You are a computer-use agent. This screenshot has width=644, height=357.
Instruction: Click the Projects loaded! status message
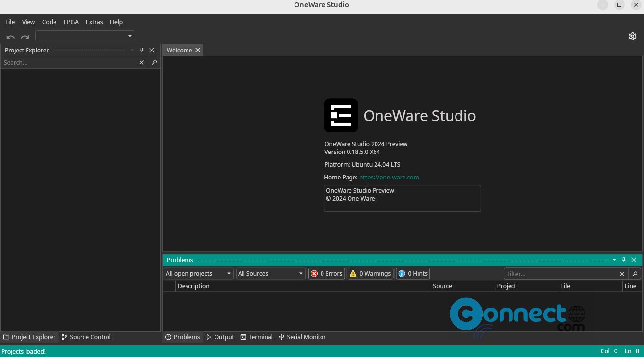(x=24, y=351)
